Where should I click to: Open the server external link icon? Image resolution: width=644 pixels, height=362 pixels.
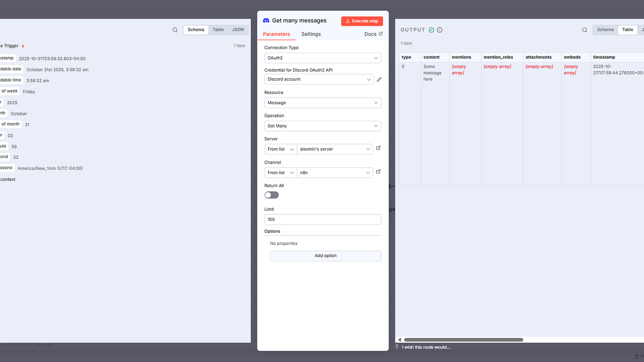pyautogui.click(x=378, y=148)
